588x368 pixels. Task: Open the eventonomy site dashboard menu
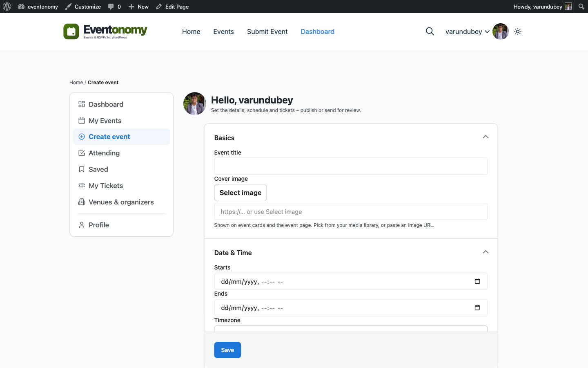pos(38,7)
